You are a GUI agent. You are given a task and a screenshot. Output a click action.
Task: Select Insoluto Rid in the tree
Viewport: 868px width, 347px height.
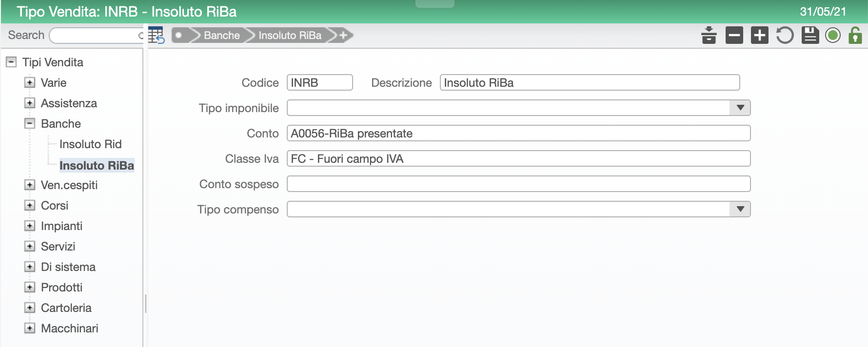(90, 144)
